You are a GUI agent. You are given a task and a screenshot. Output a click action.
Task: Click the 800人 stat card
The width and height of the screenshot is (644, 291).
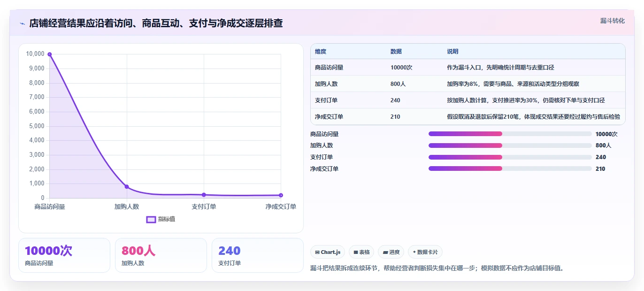161,255
